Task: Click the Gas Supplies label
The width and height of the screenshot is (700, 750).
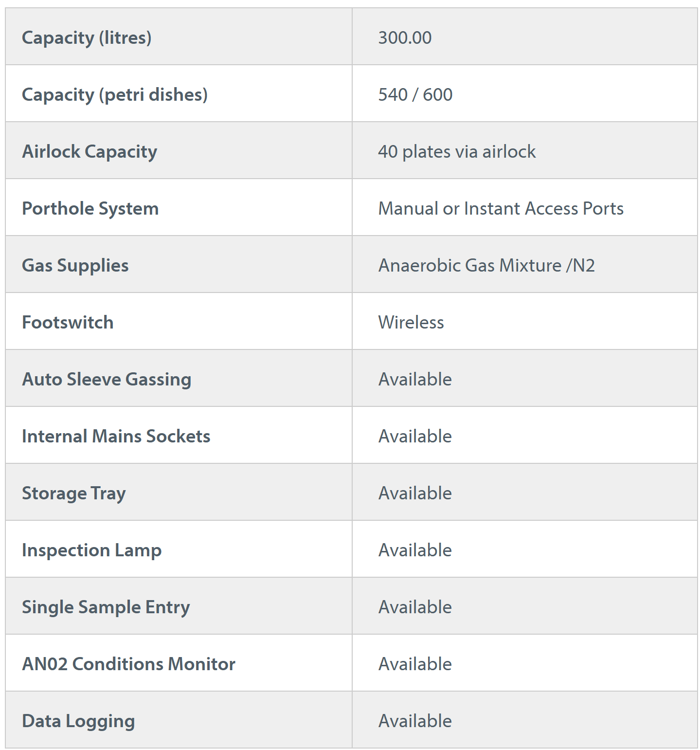Action: pyautogui.click(x=75, y=265)
